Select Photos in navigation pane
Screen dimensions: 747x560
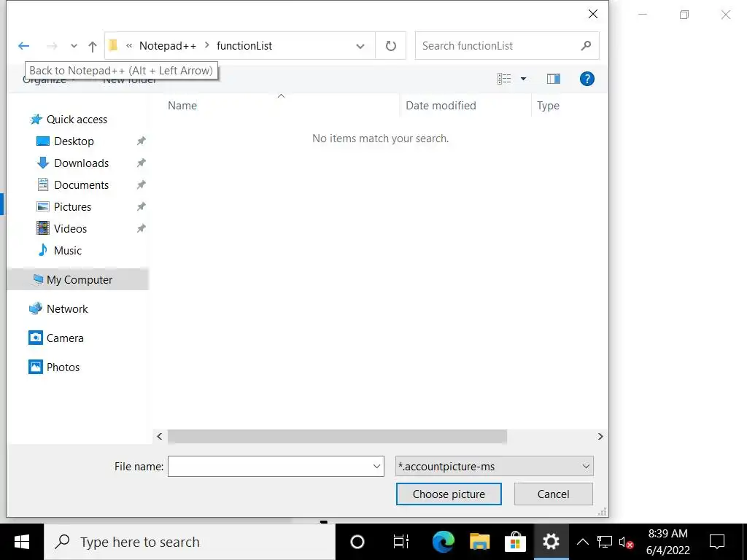[63, 367]
